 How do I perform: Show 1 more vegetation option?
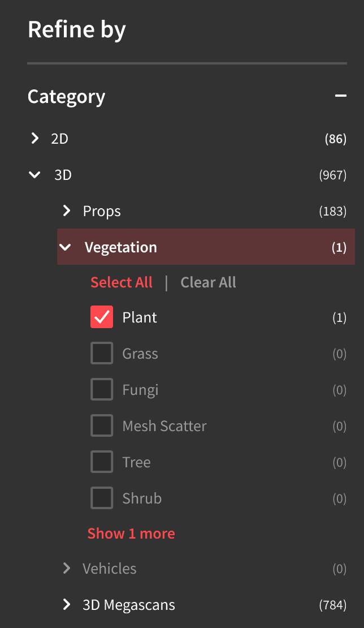point(131,534)
